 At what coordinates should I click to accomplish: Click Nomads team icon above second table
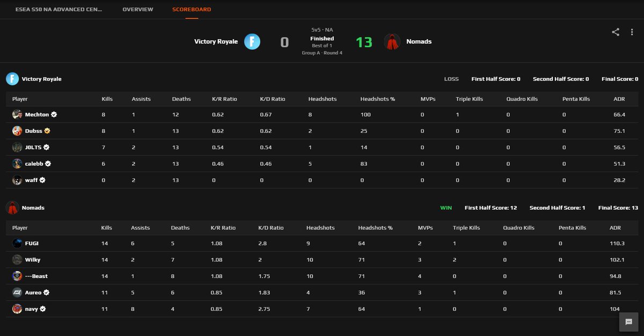12,208
